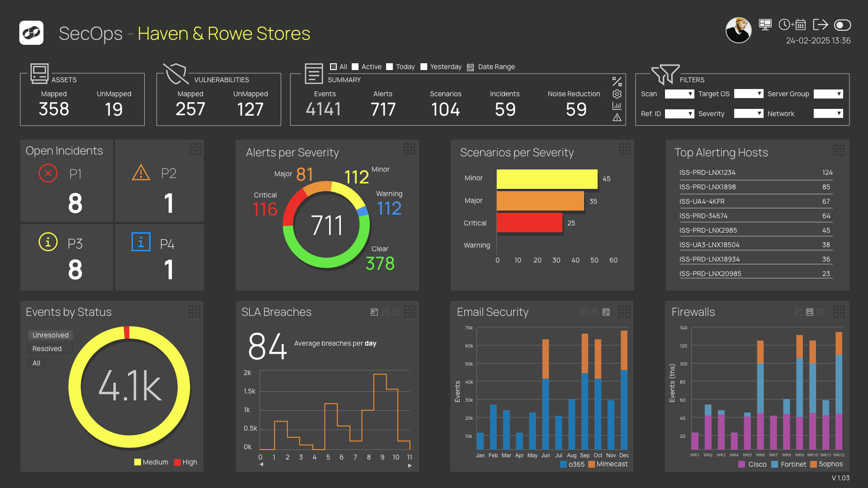Open the Target OS dropdown in Filters
868x488 pixels.
pyautogui.click(x=748, y=94)
